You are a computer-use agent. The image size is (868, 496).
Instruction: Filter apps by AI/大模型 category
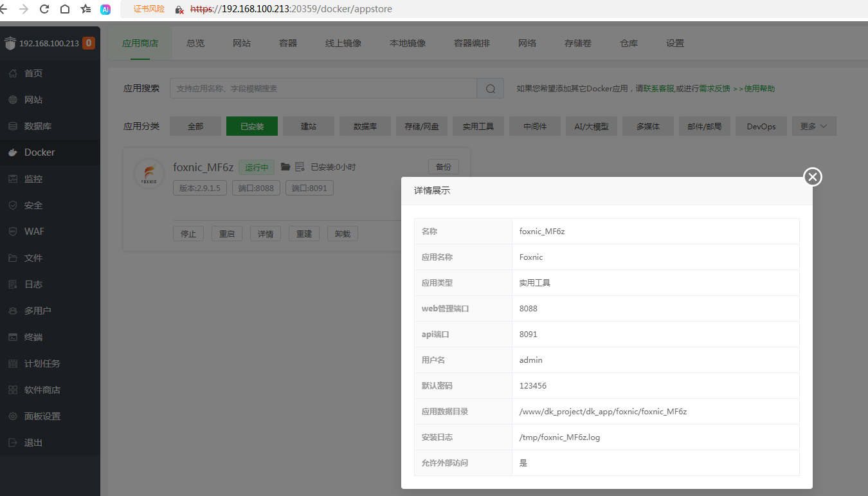click(592, 126)
